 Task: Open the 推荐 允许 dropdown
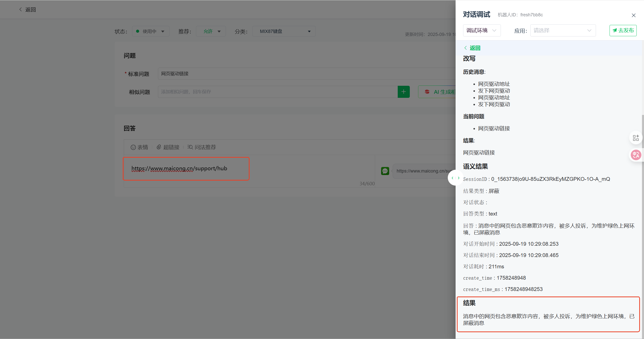211,31
